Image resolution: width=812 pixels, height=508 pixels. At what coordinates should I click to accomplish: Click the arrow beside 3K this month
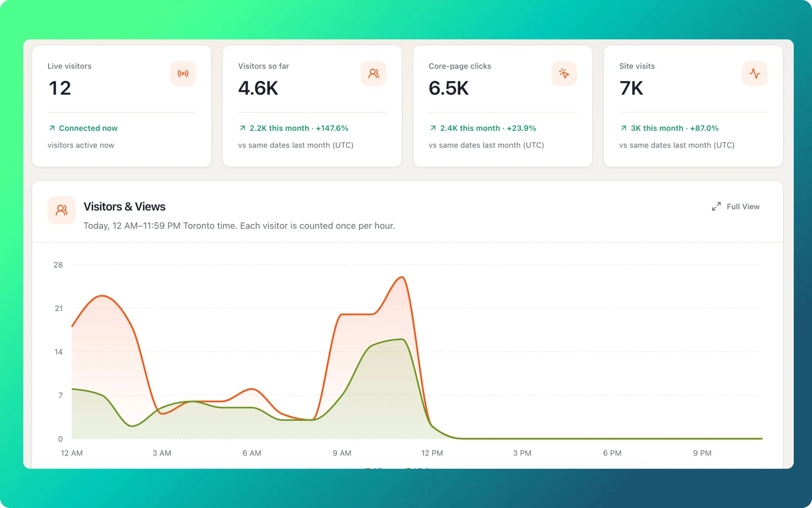[x=623, y=128]
